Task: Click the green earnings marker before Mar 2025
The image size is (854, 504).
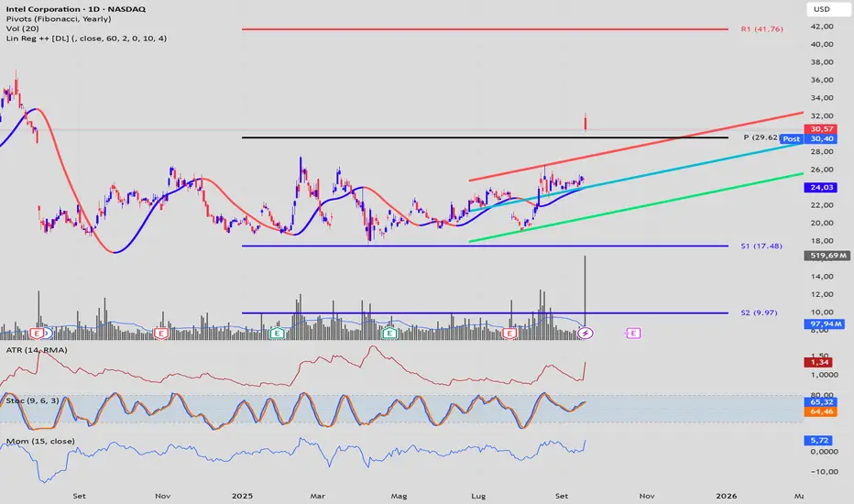Action: pyautogui.click(x=277, y=333)
